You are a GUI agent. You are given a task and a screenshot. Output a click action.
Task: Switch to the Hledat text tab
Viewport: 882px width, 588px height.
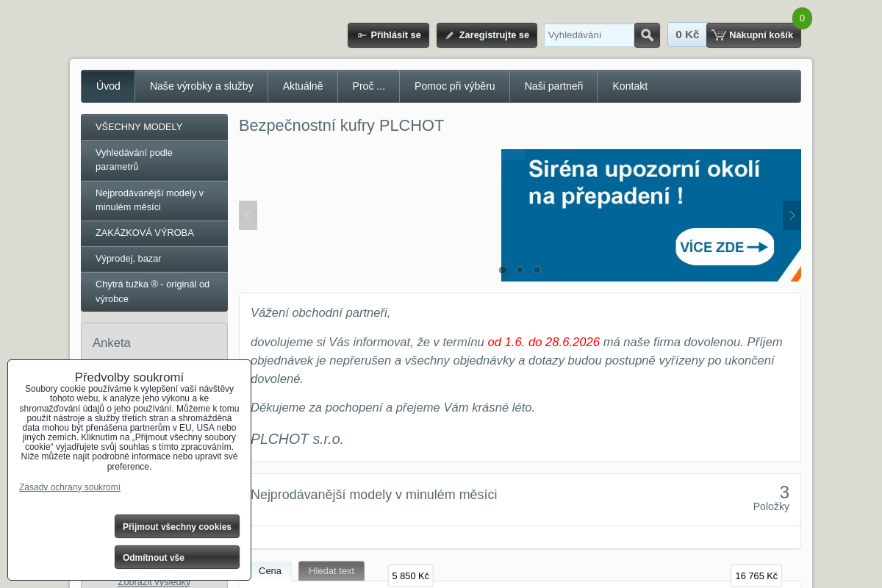pyautogui.click(x=331, y=571)
